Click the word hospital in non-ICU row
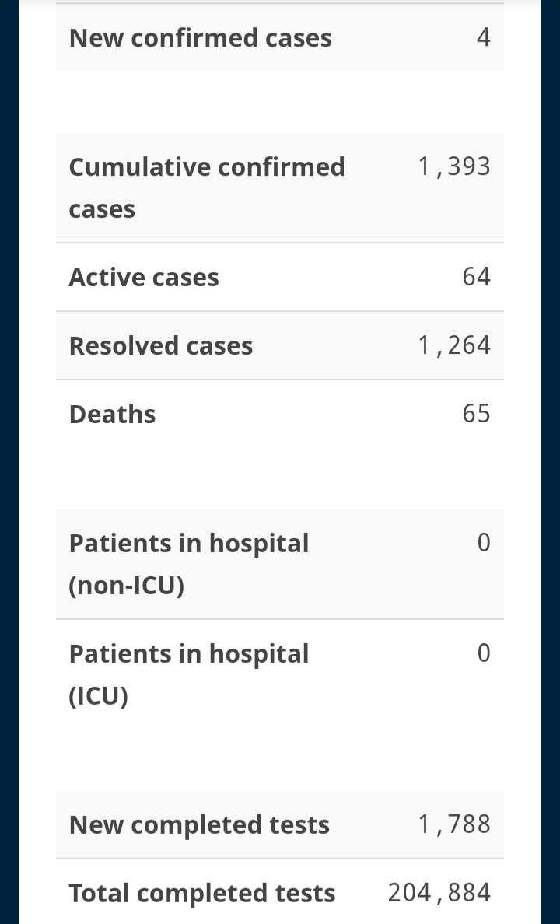Image resolution: width=560 pixels, height=924 pixels. tap(259, 544)
